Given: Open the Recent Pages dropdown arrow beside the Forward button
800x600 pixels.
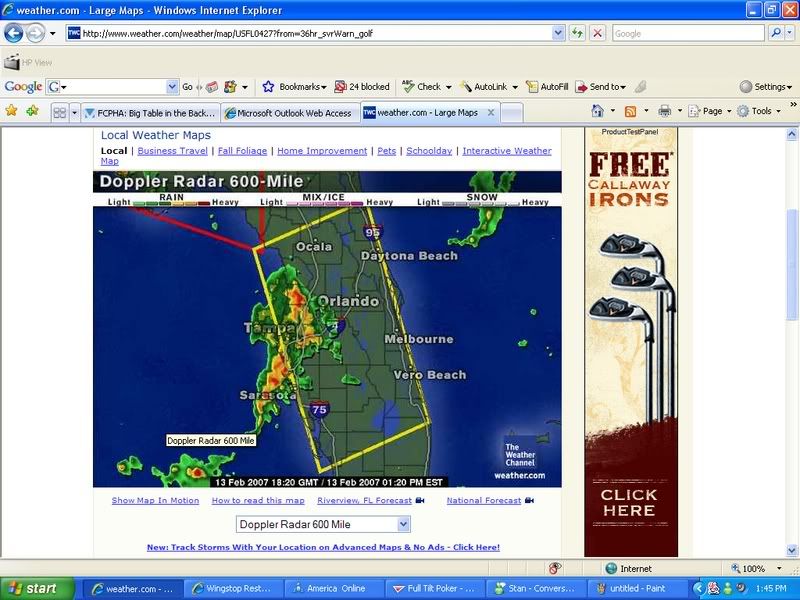Looking at the screenshot, I should [x=53, y=34].
